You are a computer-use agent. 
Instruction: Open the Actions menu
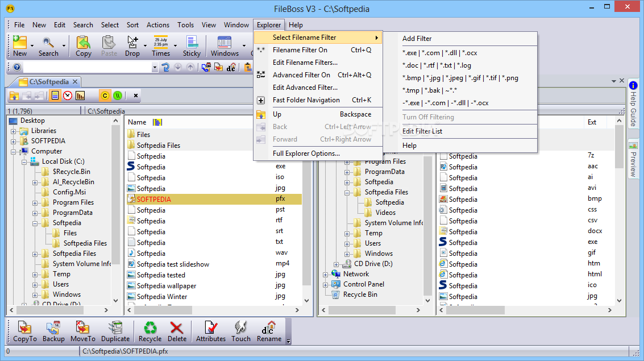click(157, 25)
